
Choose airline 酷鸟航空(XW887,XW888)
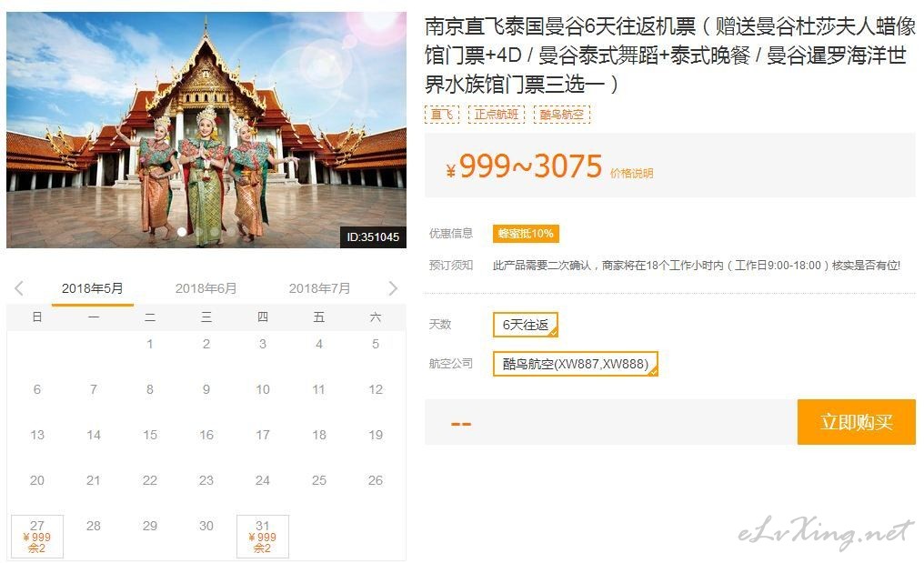pos(575,364)
